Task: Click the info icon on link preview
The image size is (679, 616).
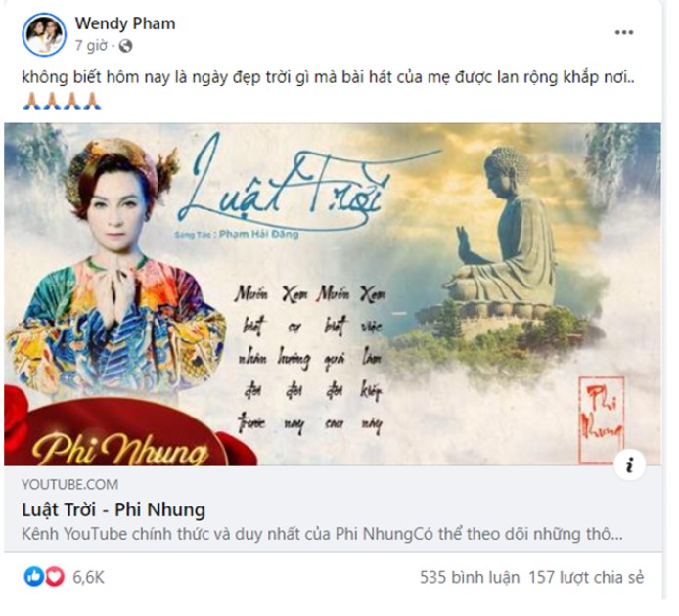Action: point(630,464)
